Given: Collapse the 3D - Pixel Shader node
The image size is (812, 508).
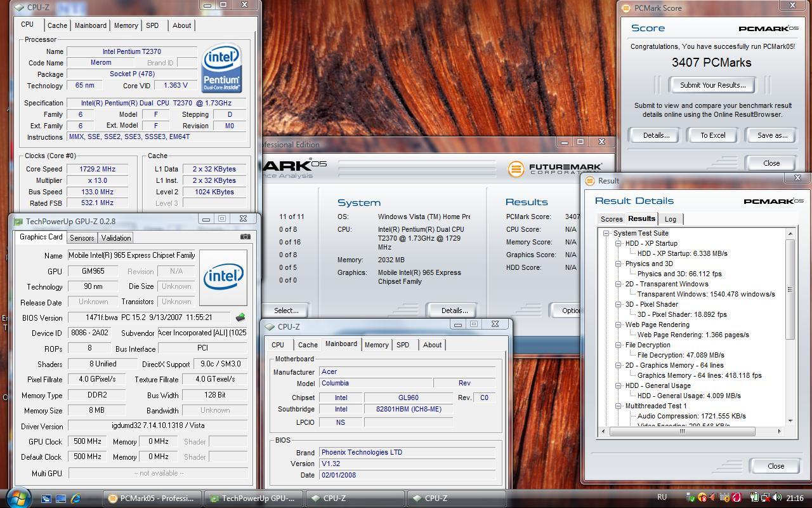Looking at the screenshot, I should click(x=619, y=304).
